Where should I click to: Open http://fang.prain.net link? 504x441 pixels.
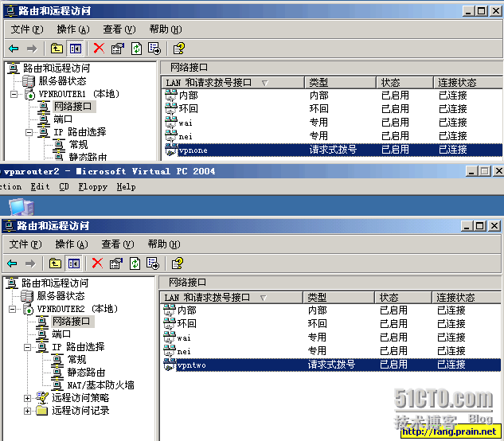click(x=450, y=431)
